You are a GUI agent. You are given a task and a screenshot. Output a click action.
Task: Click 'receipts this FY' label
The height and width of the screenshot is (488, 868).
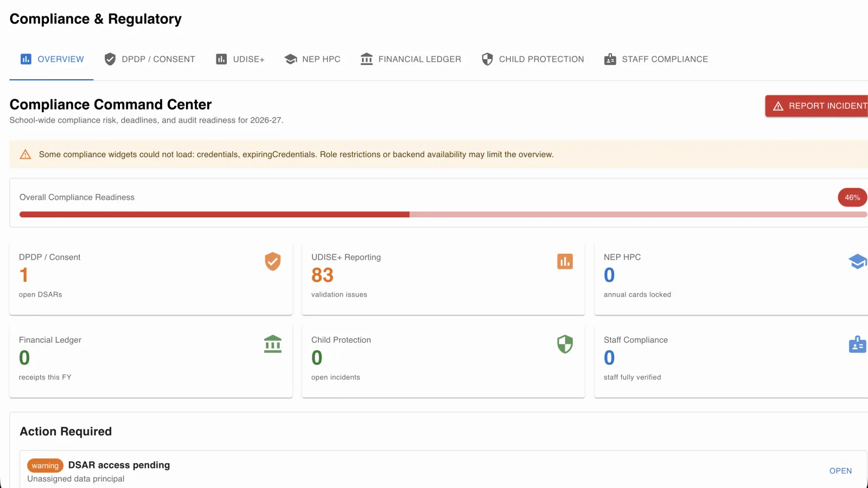45,377
